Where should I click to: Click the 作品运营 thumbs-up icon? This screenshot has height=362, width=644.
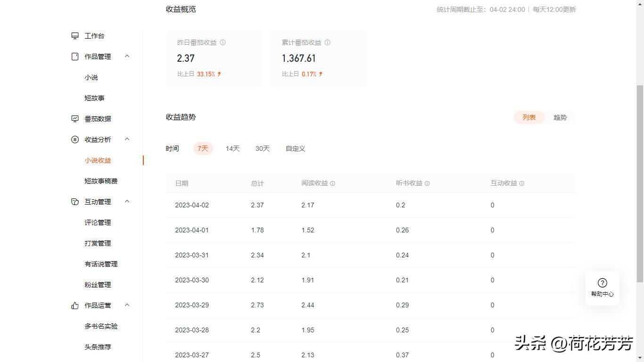click(75, 305)
